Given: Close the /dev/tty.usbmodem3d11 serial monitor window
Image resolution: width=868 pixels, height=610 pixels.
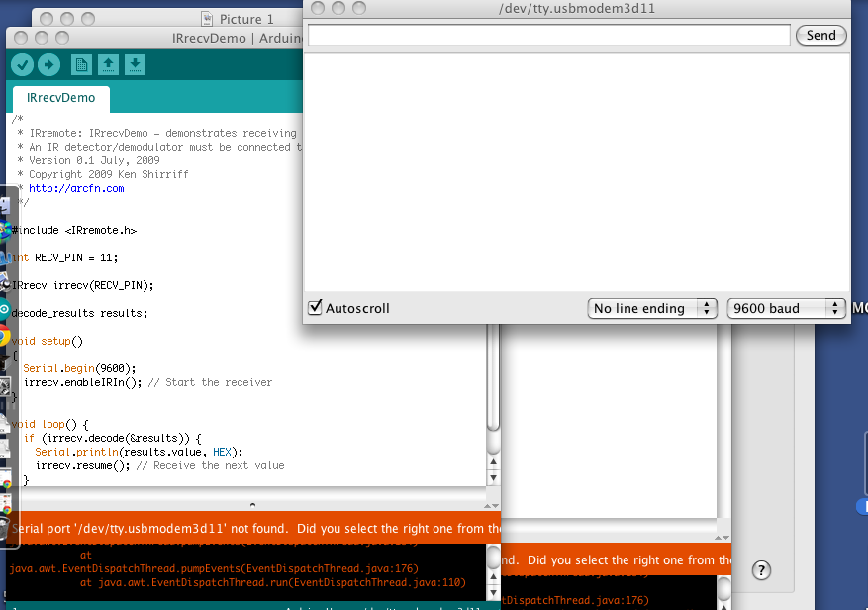Looking at the screenshot, I should [x=318, y=8].
